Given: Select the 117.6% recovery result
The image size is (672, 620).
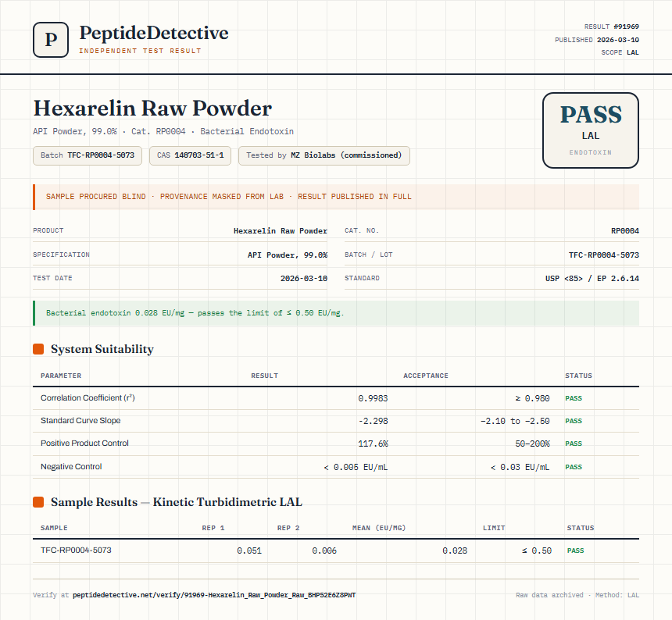Looking at the screenshot, I should click(x=373, y=444).
